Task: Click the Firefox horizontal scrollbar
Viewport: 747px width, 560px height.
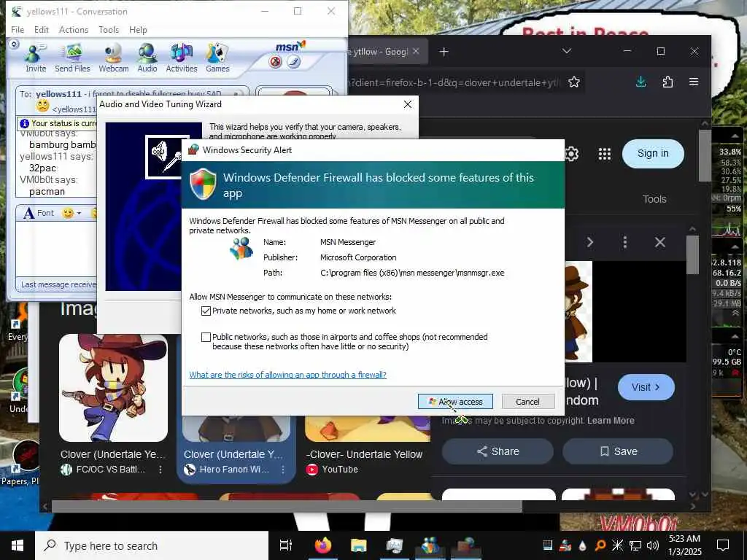Action: point(287,507)
